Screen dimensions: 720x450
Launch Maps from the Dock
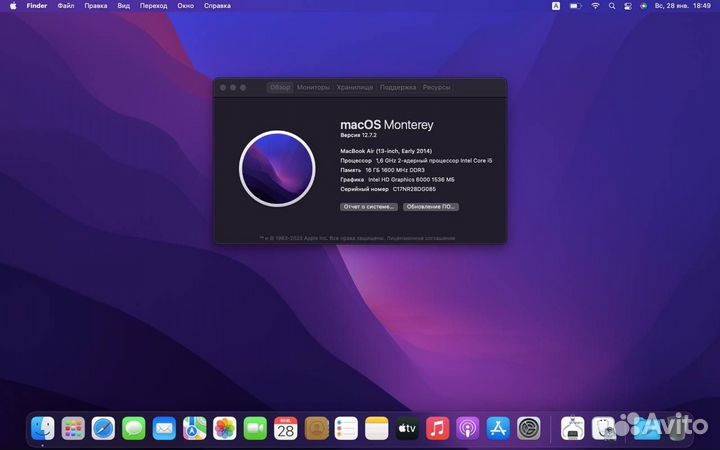tap(194, 428)
